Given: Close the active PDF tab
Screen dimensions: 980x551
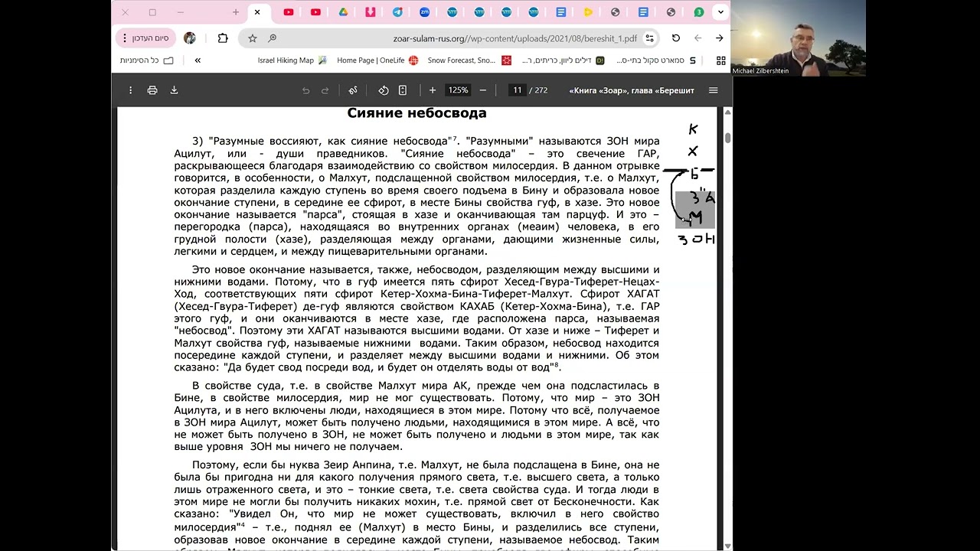Looking at the screenshot, I should click(257, 12).
